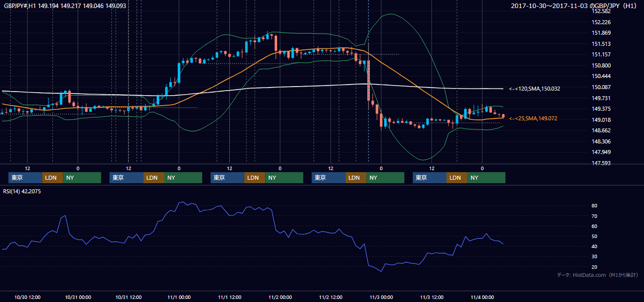Click price axis value 147.593
Screen dimensions: 644x302
tap(601, 163)
